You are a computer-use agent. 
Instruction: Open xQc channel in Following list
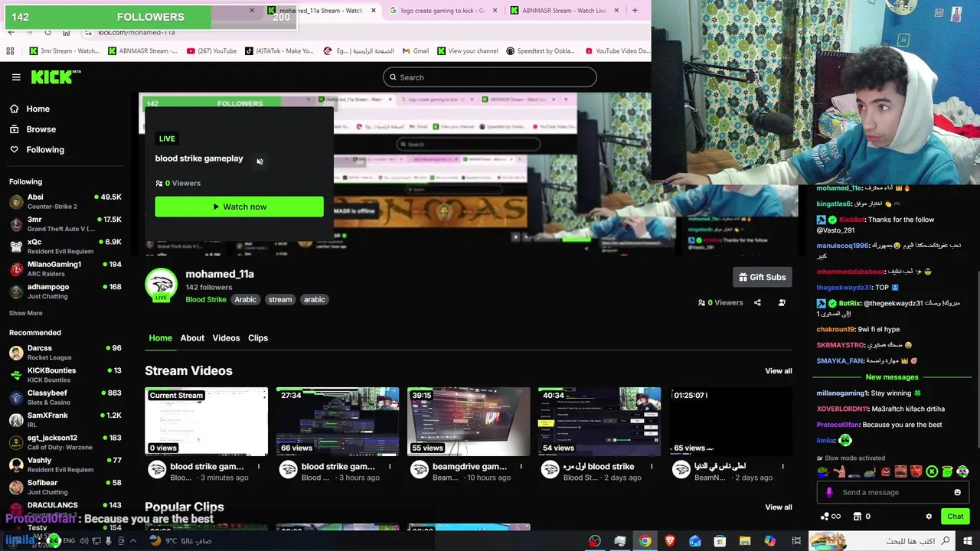coord(65,246)
